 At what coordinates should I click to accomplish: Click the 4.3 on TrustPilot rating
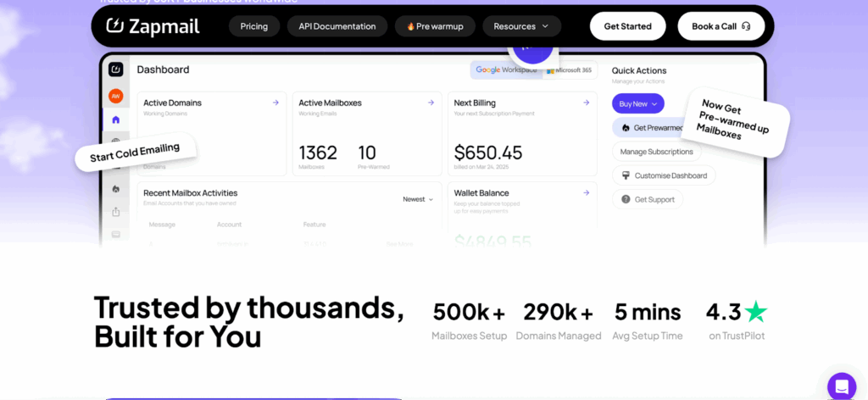737,321
